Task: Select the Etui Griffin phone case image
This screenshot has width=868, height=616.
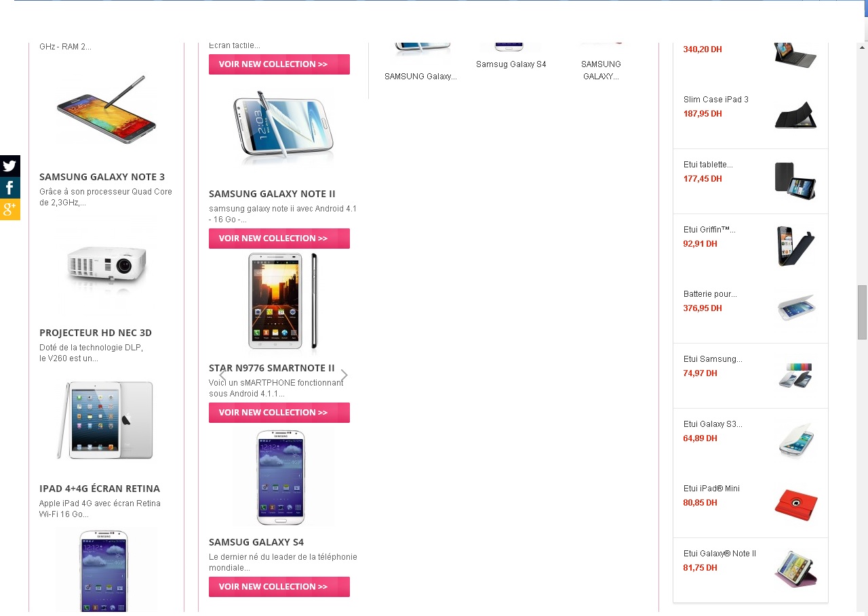Action: click(x=796, y=245)
